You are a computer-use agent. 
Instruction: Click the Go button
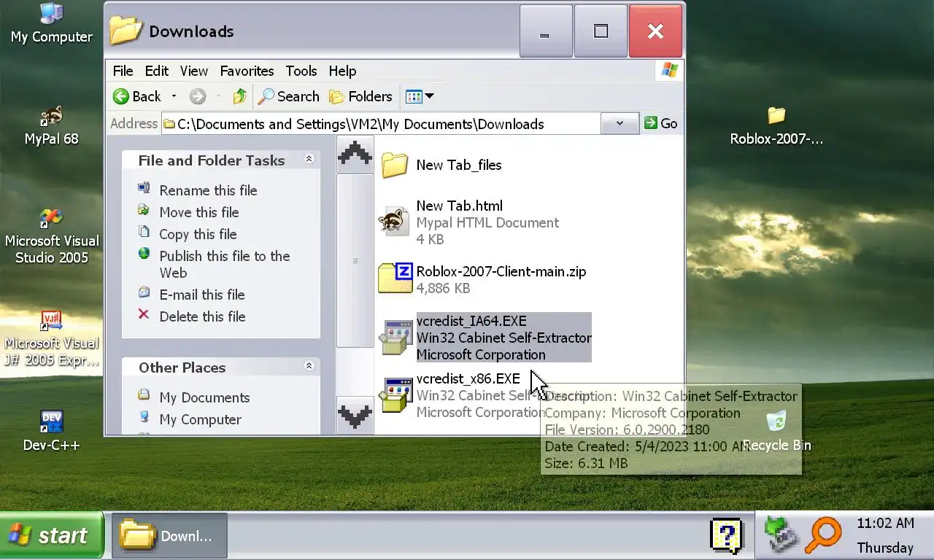coord(661,124)
